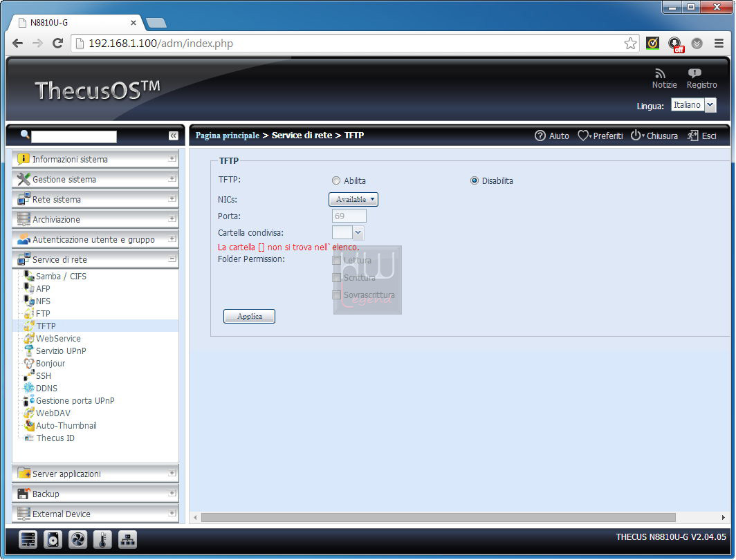The width and height of the screenshot is (736, 560).
Task: Click the yellow checkmark extension icon
Action: point(652,43)
